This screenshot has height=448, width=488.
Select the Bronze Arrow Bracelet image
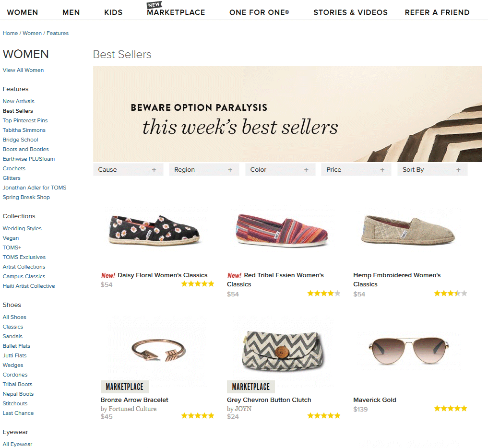pyautogui.click(x=158, y=350)
